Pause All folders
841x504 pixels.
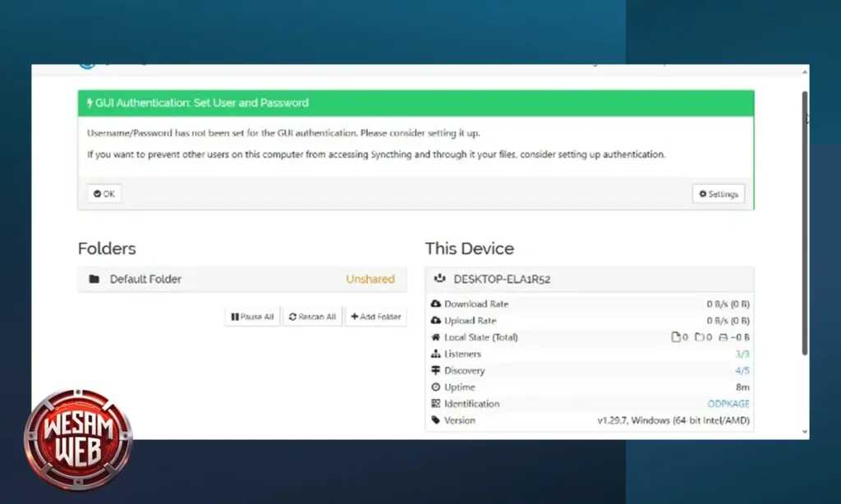pos(252,316)
